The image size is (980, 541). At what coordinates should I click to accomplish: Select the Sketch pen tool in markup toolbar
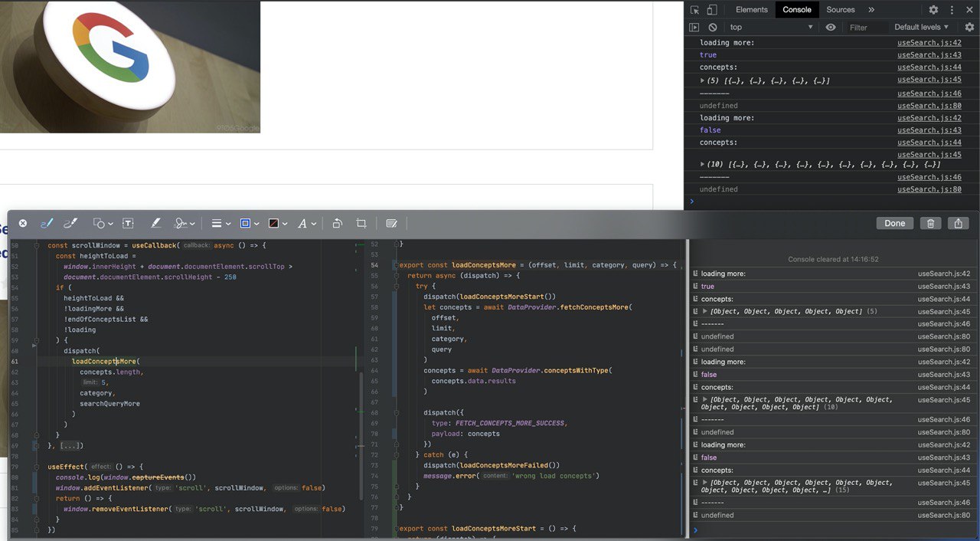(x=46, y=223)
